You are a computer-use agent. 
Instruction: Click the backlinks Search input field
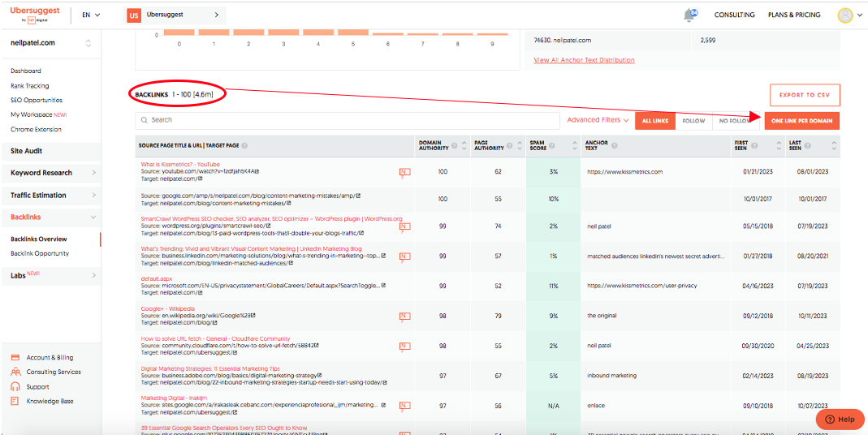(x=349, y=120)
